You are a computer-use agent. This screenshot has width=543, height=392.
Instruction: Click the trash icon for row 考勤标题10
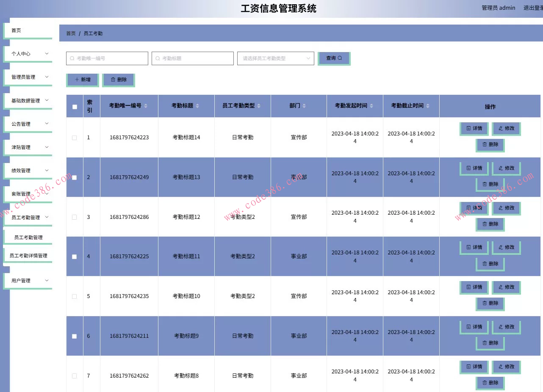pyautogui.click(x=485, y=303)
